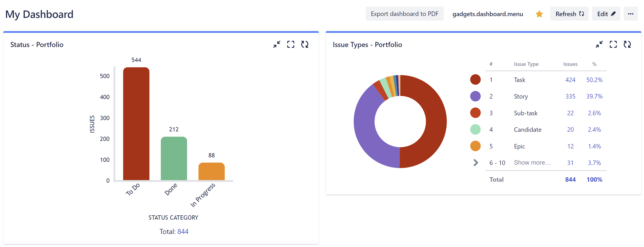Refresh the Status - Portfolio gadget
This screenshot has width=644, height=247.
(x=305, y=45)
